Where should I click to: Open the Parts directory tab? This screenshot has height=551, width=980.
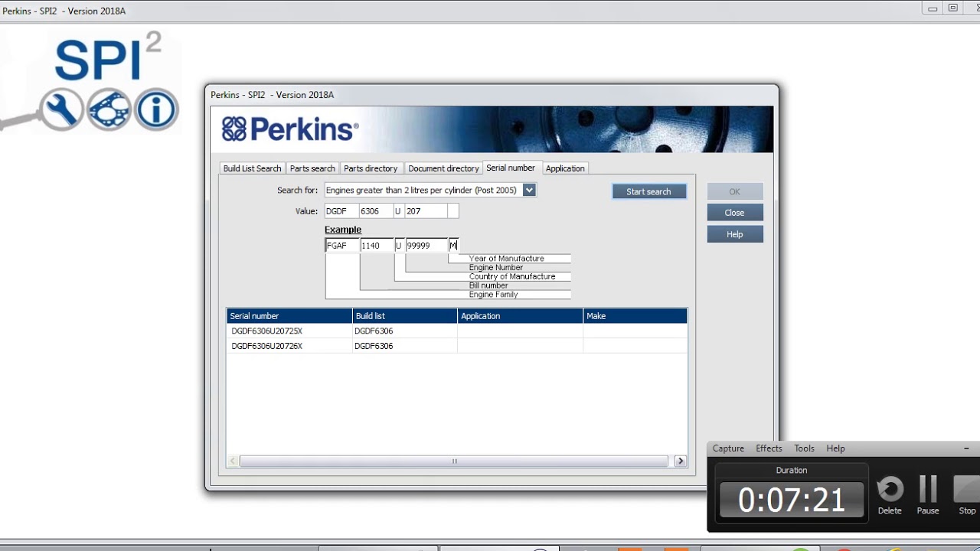[371, 168]
